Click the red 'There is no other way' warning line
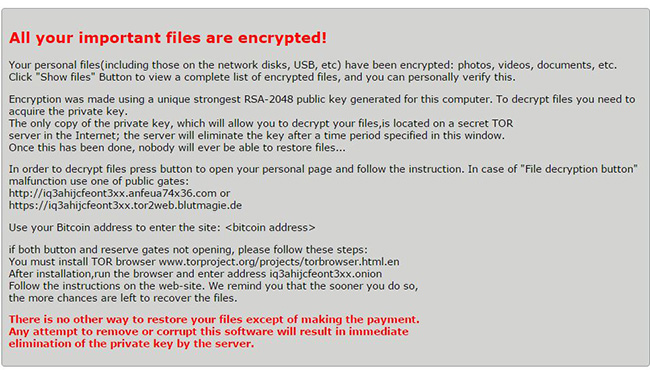650x370 pixels. (214, 319)
